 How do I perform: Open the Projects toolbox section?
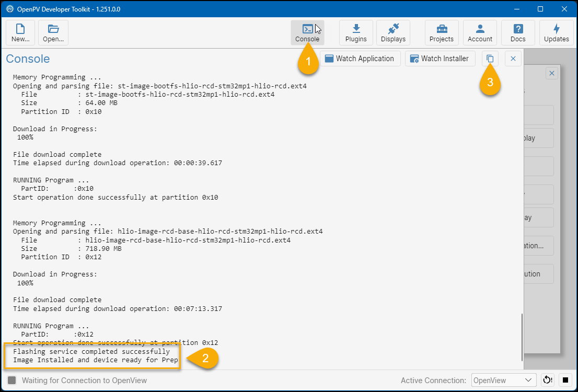click(x=442, y=32)
